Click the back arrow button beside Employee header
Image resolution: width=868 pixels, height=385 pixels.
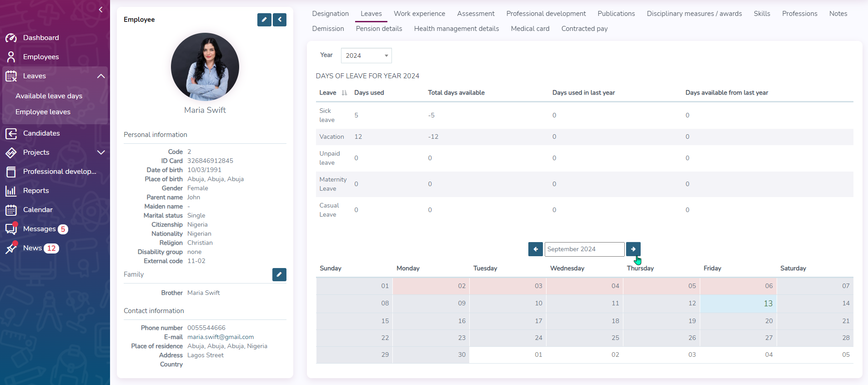click(280, 20)
